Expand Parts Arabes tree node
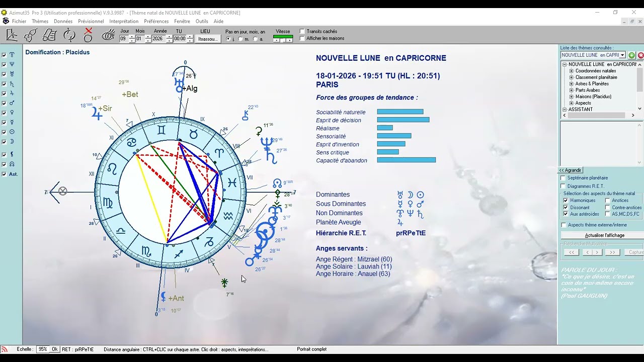Screen dimensions: 644x362 click(x=572, y=90)
